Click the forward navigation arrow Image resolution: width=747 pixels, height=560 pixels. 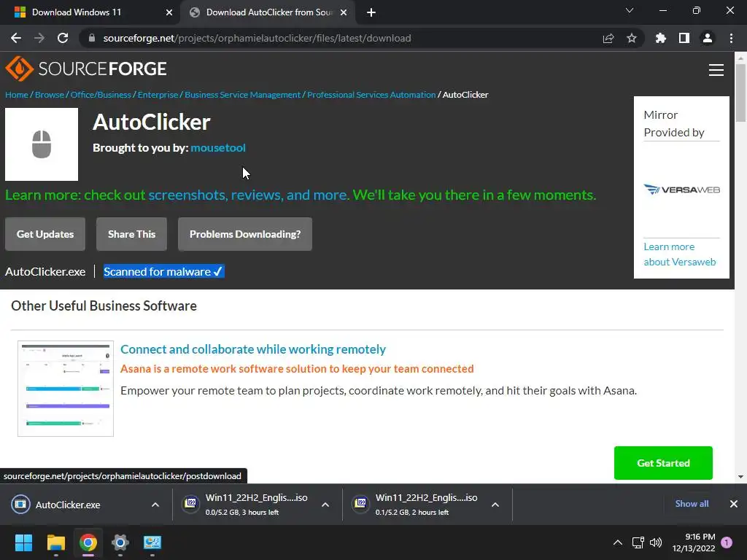pos(39,38)
